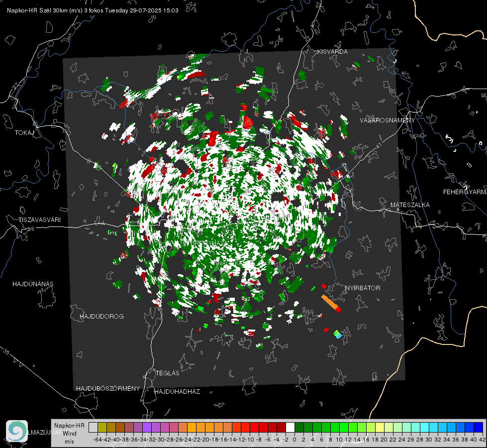Click the legend value -10
Screen dimensions: 487x448
(x=249, y=440)
